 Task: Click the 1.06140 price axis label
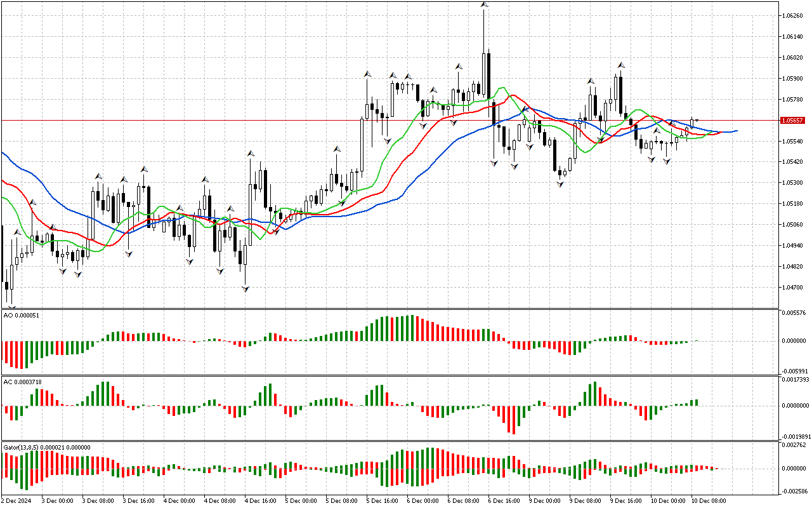(793, 37)
